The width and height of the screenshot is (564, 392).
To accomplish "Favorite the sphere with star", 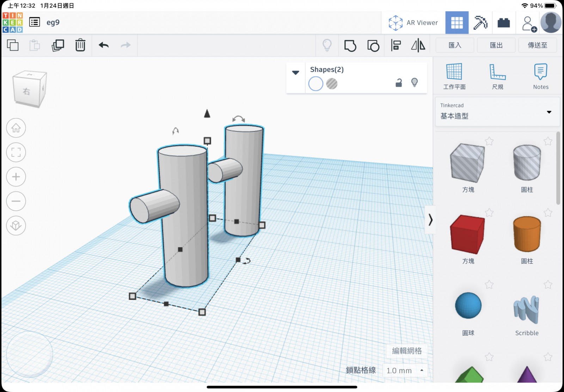I will (x=489, y=284).
